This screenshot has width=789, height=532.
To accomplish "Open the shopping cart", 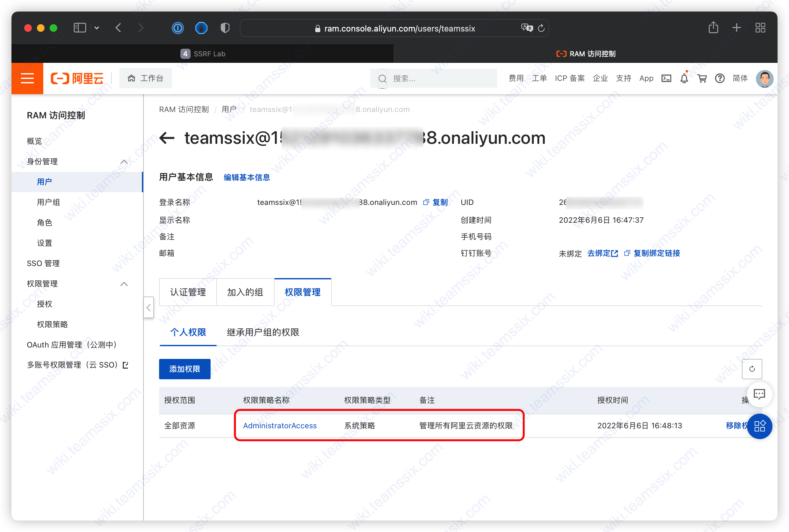I will tap(702, 78).
